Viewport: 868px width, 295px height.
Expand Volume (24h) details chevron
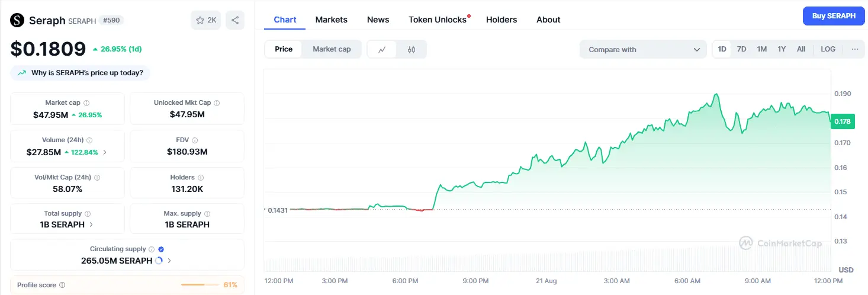click(x=105, y=152)
